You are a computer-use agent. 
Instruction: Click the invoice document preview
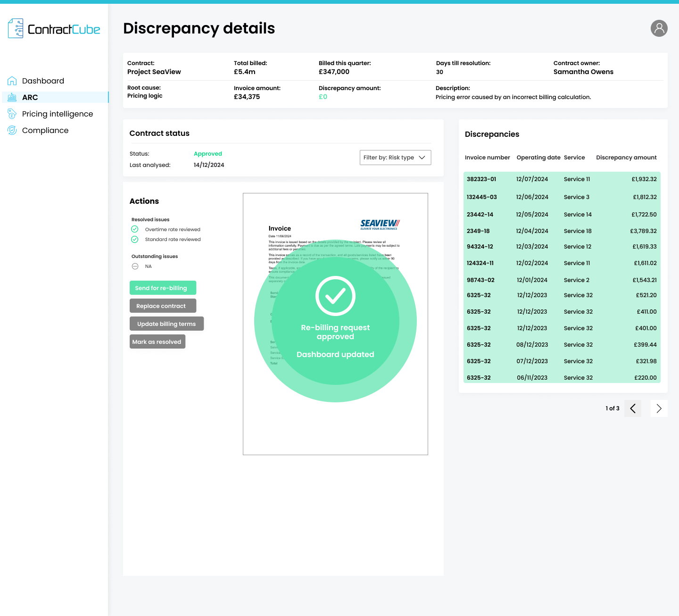(335, 324)
